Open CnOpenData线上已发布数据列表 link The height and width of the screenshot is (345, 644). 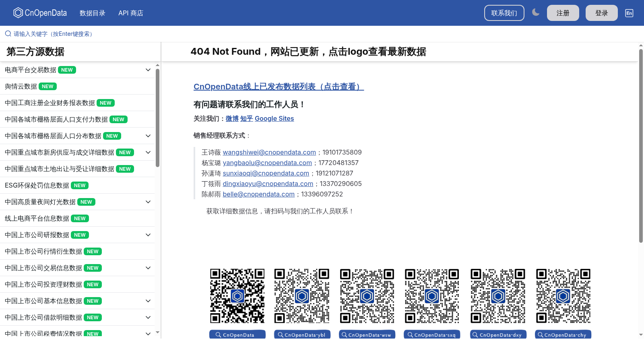click(x=279, y=87)
